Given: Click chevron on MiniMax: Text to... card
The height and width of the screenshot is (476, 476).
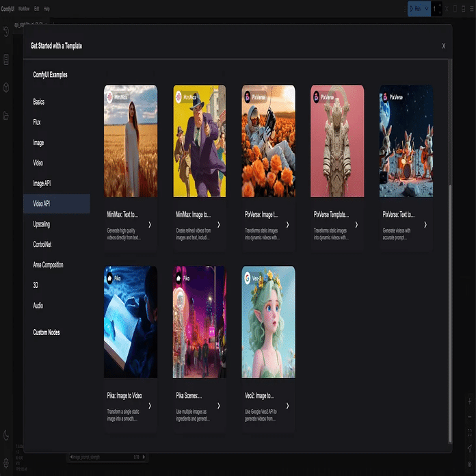Looking at the screenshot, I should pyautogui.click(x=150, y=224).
